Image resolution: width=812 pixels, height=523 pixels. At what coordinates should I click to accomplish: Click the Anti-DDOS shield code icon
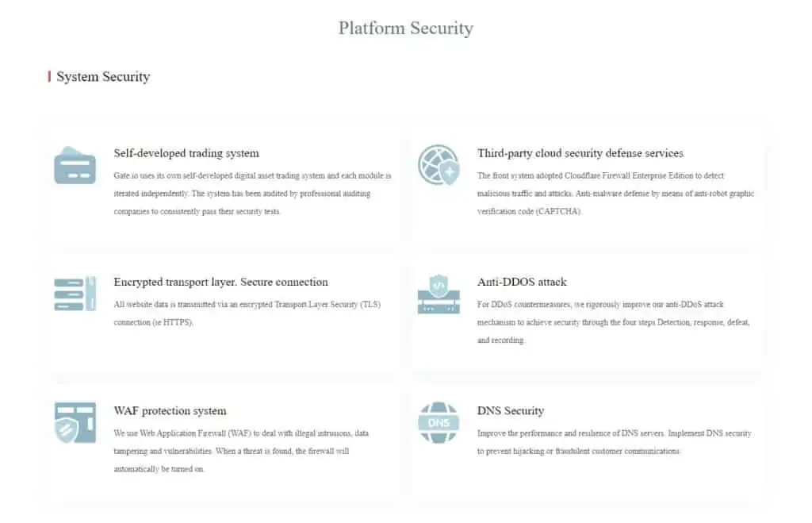pos(439,294)
